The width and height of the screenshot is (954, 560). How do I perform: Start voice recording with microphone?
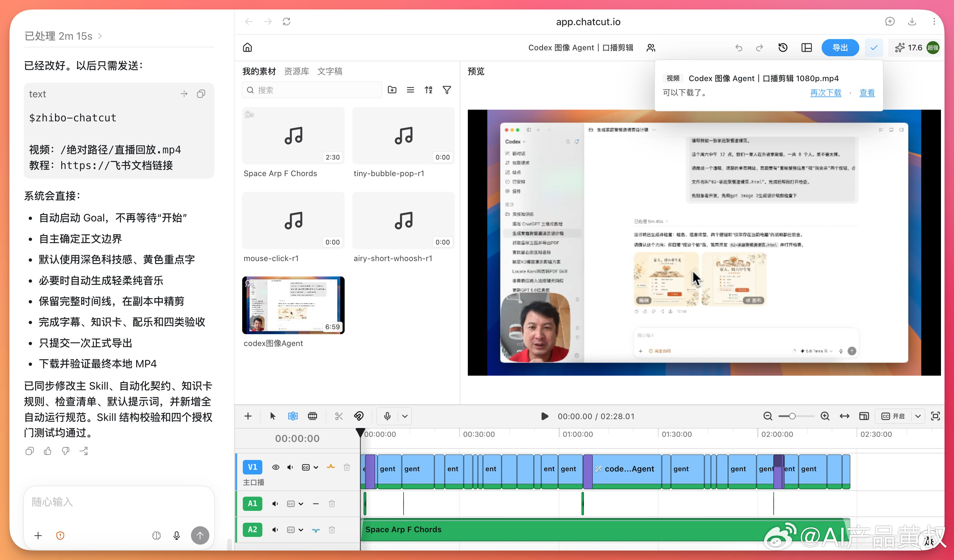pos(387,416)
